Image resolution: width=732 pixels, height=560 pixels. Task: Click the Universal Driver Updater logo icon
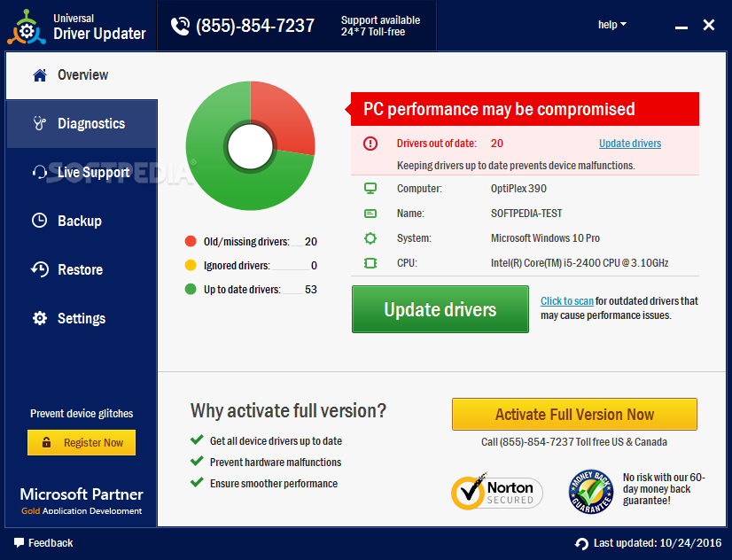tap(27, 28)
